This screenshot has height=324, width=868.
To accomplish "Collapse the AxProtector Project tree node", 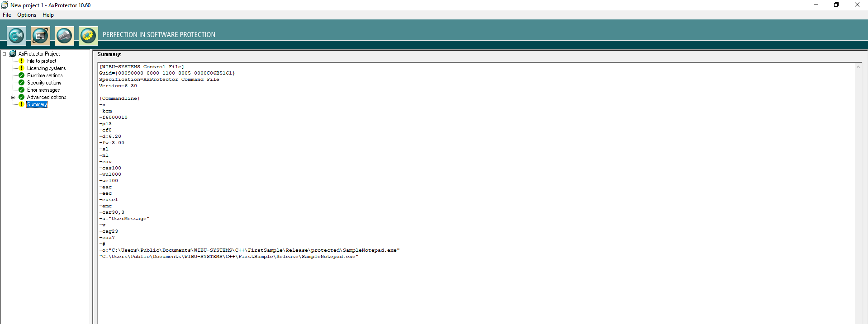I will pos(5,54).
